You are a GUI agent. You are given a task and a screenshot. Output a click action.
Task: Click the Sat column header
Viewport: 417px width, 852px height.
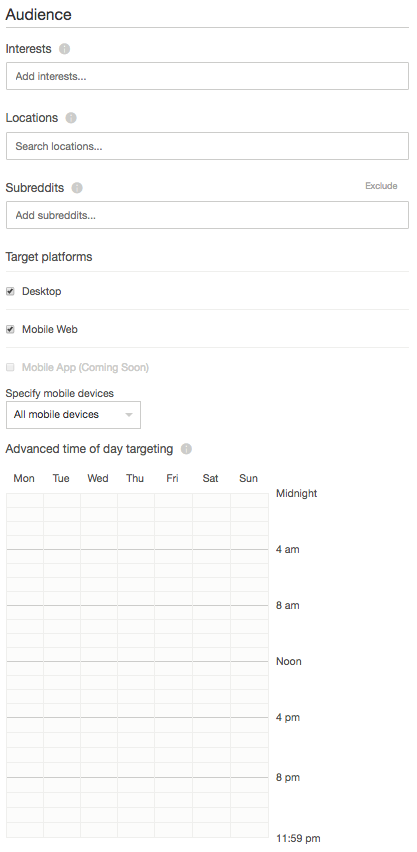click(x=210, y=478)
